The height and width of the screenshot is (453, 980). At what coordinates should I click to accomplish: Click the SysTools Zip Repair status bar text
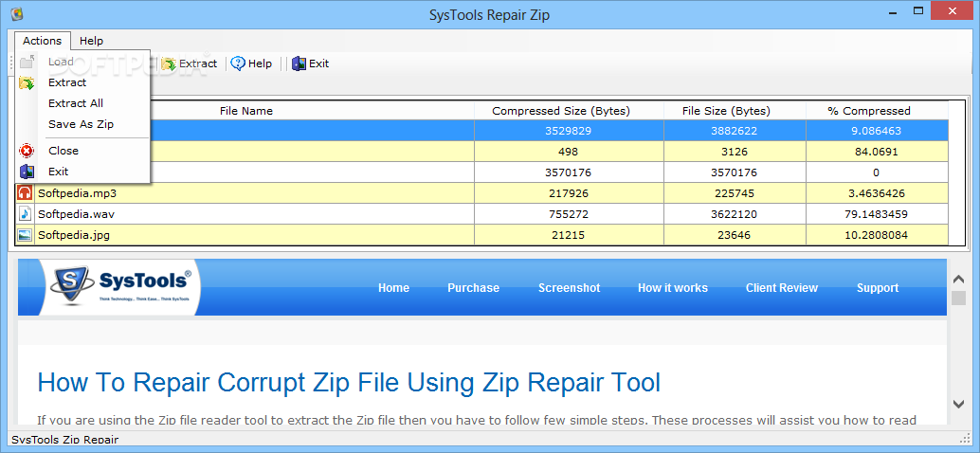(x=65, y=439)
